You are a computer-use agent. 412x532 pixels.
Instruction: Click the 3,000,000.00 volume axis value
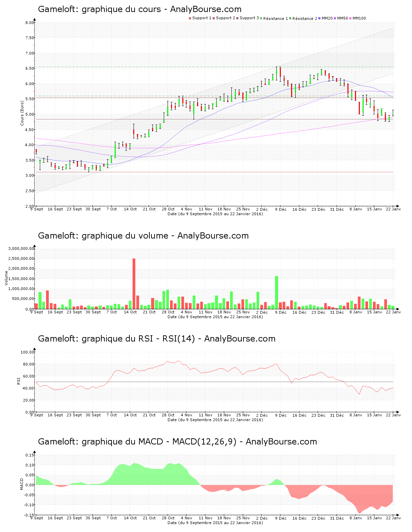[21, 248]
